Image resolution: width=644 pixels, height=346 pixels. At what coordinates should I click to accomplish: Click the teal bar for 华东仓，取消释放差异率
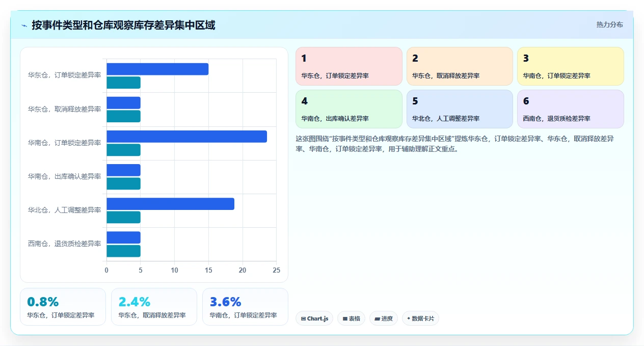[123, 116]
